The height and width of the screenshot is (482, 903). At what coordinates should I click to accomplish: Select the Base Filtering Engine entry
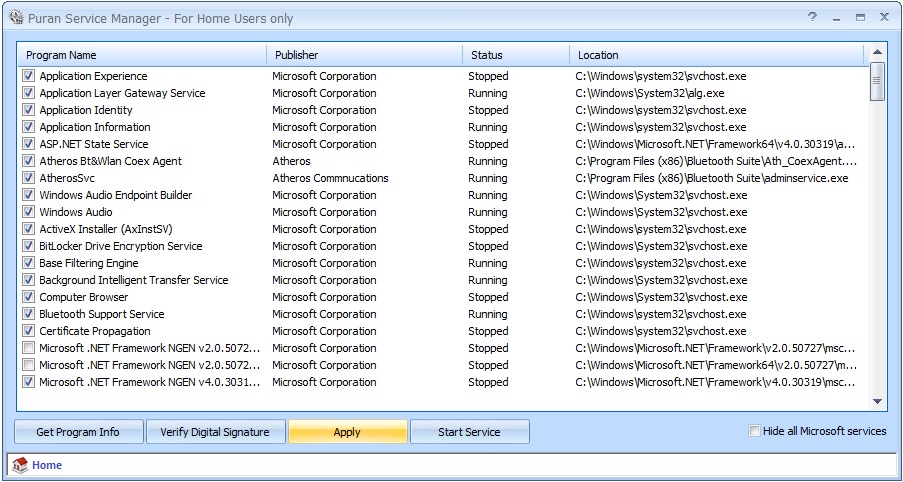89,263
